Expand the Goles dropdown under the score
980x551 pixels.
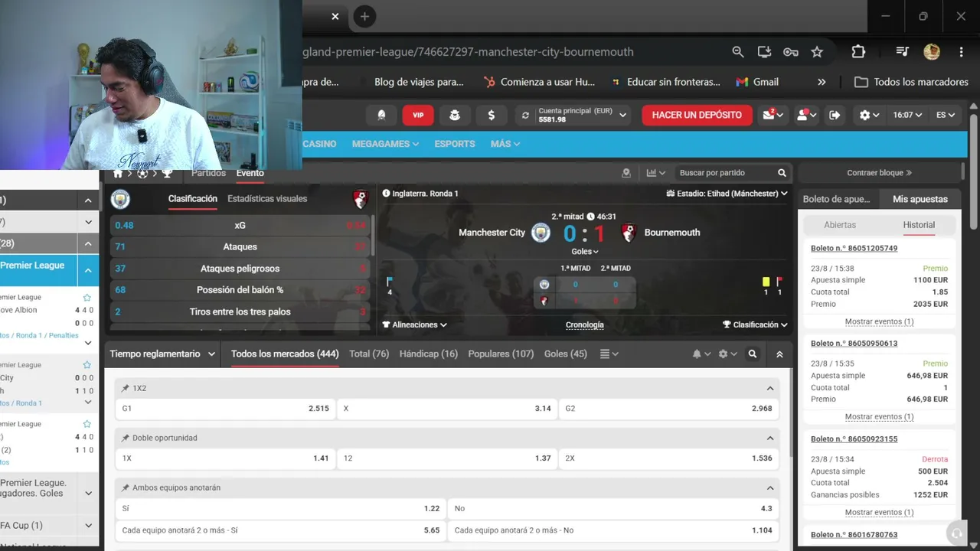point(585,252)
